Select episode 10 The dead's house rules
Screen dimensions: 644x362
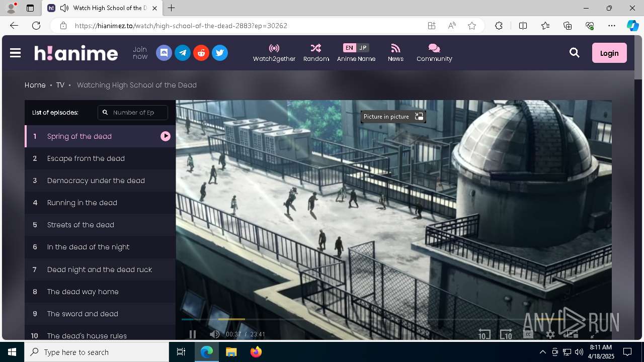tap(100, 333)
